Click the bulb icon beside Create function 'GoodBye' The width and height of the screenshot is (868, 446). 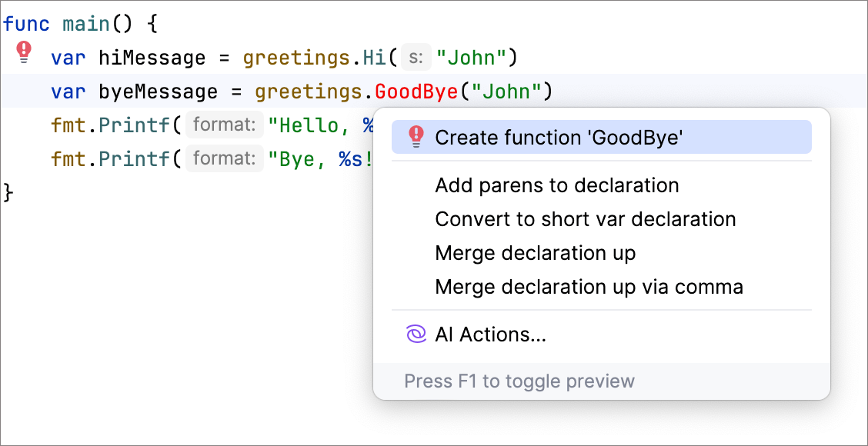pyautogui.click(x=416, y=137)
